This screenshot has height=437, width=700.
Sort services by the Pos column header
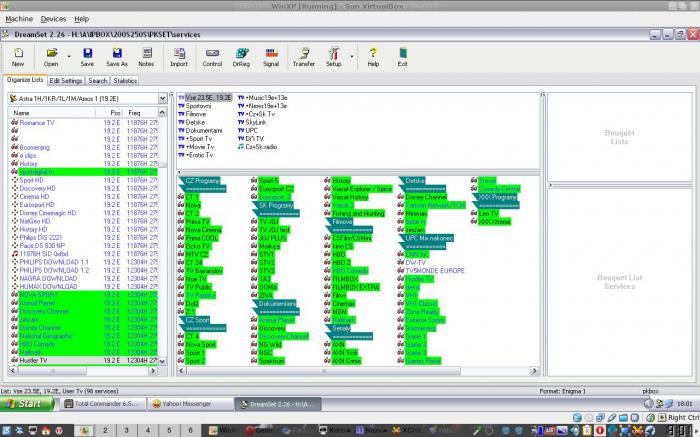tap(109, 113)
